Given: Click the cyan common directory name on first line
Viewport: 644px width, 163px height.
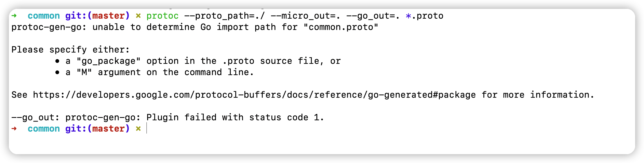Looking at the screenshot, I should 44,16.
